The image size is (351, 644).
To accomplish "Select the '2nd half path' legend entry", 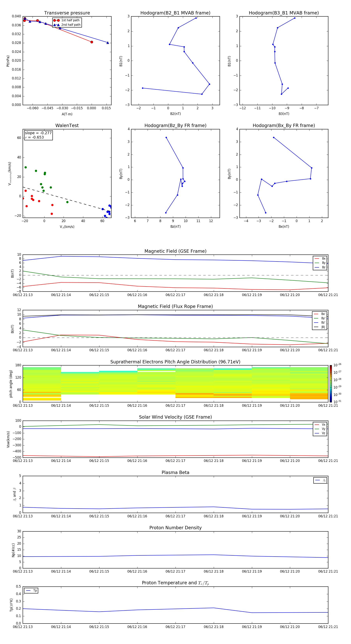I will pyautogui.click(x=67, y=25).
